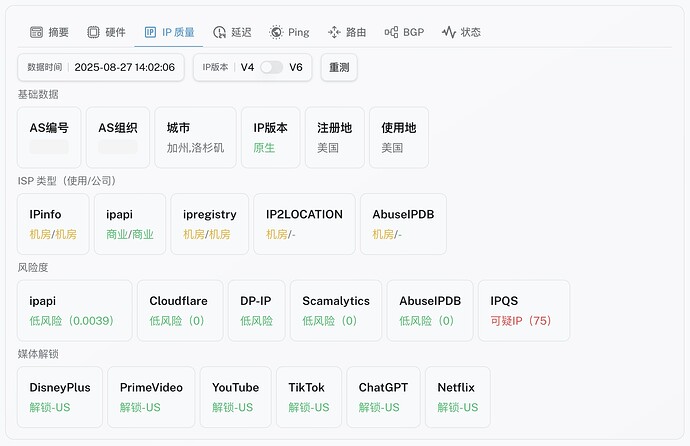This screenshot has width=690, height=446.
Task: Click the IP质量 tab icon
Action: 151,32
